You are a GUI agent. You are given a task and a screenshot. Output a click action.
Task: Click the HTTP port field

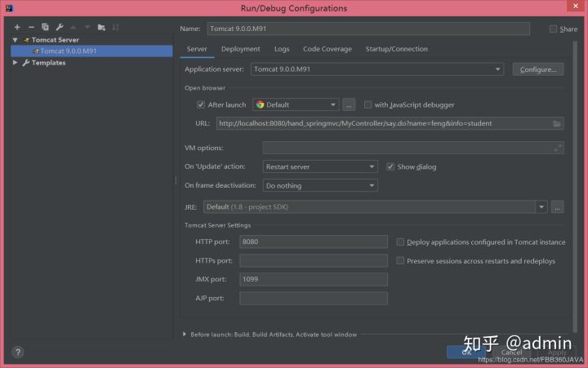click(x=314, y=242)
